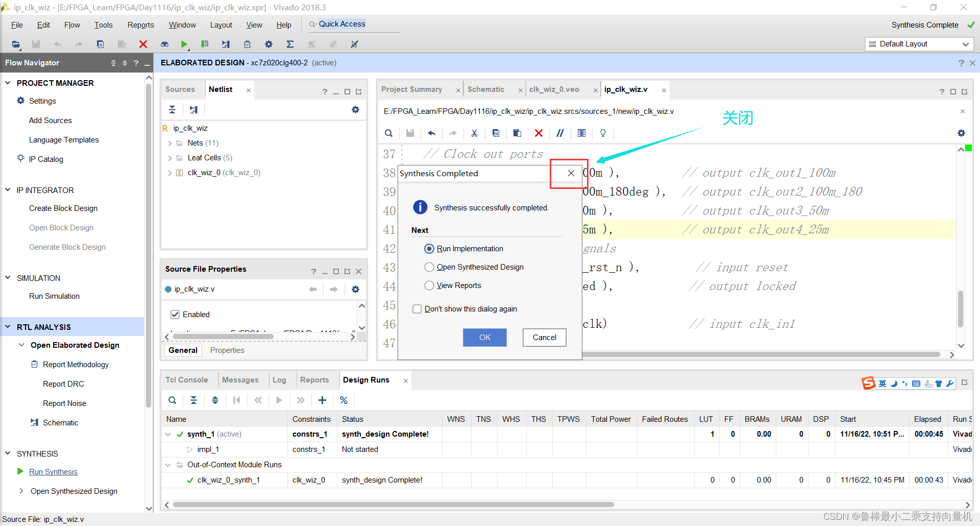980x526 pixels.
Task: Select the View Reports radio option
Action: [429, 285]
